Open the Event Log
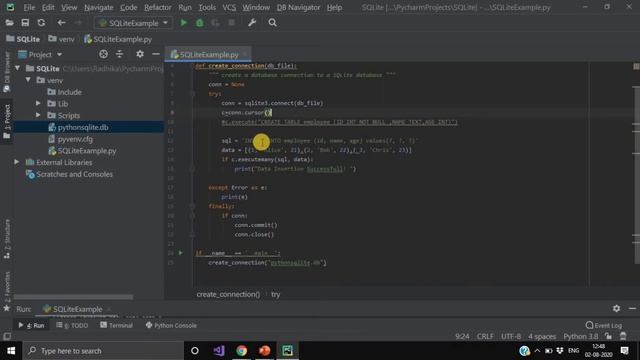The width and height of the screenshot is (640, 360). 604,325
